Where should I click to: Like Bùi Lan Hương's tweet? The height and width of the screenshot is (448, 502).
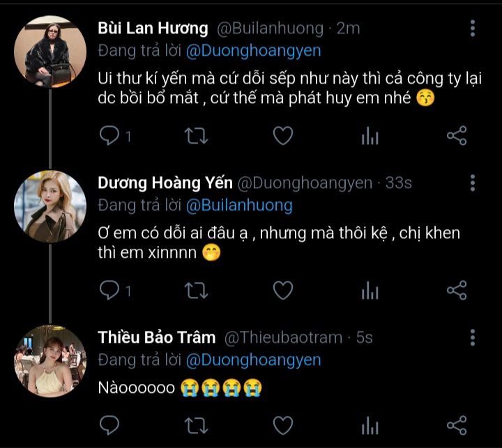[x=282, y=136]
